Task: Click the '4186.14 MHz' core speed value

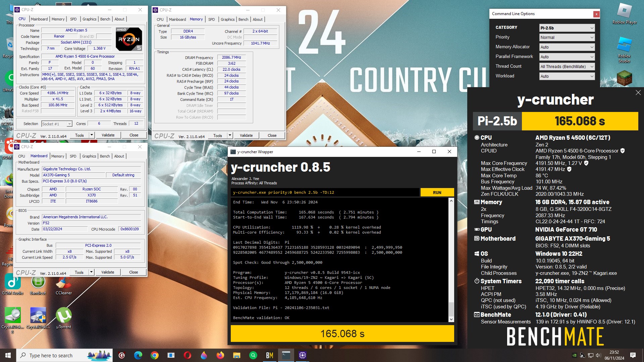Action: (58, 93)
